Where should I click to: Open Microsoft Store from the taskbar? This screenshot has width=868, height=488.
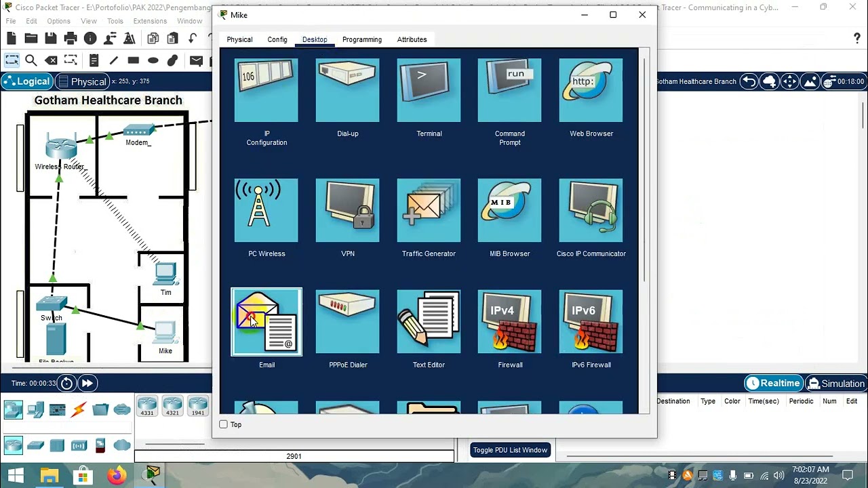(83, 475)
